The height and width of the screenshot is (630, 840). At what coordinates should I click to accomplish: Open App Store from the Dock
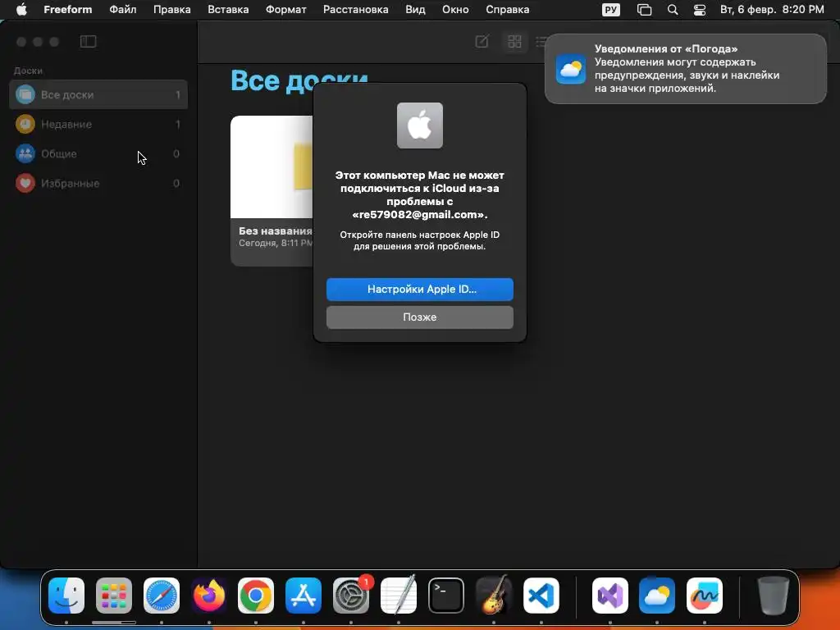304,596
